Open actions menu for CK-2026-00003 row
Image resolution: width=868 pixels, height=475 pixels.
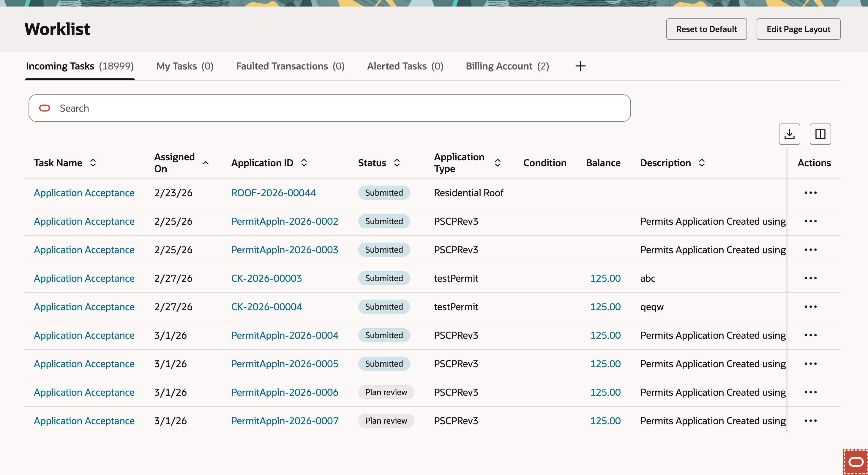point(810,278)
